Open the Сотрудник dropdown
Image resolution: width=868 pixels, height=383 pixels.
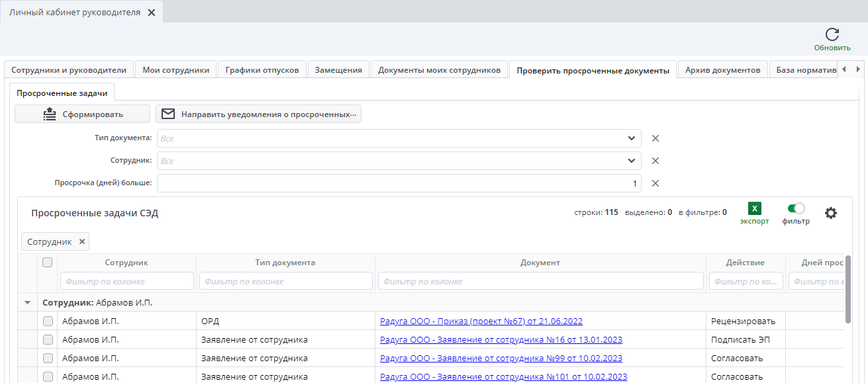coord(631,161)
